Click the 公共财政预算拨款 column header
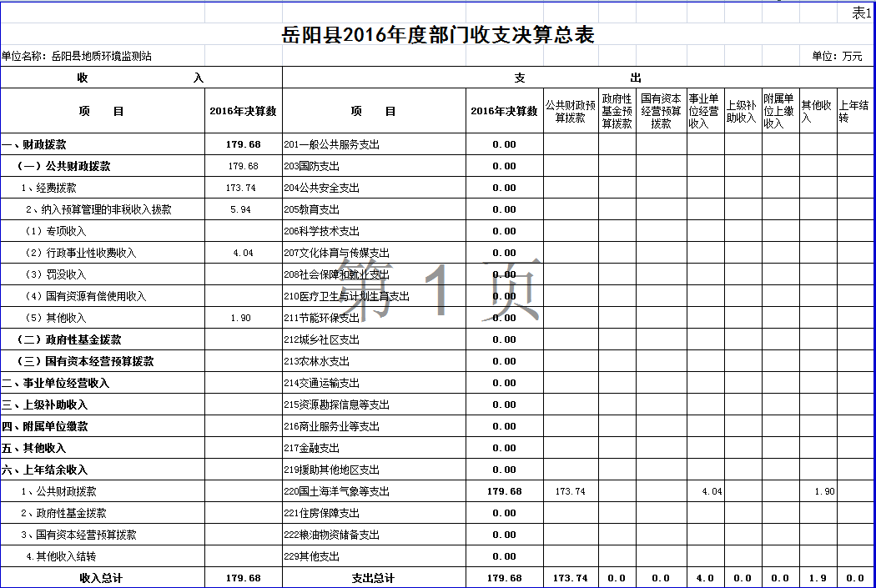This screenshot has height=588, width=876. 571,112
